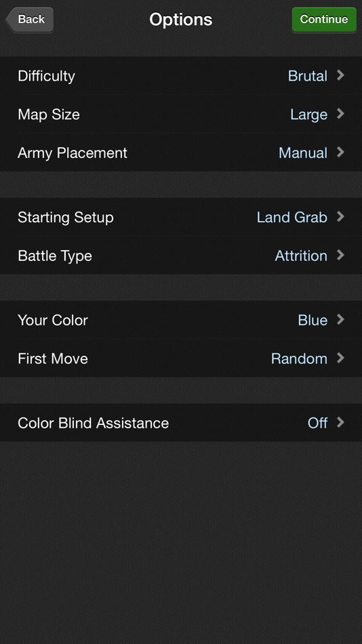The width and height of the screenshot is (362, 644).
Task: Click the chevron next to Land Grab
Action: coord(340,216)
